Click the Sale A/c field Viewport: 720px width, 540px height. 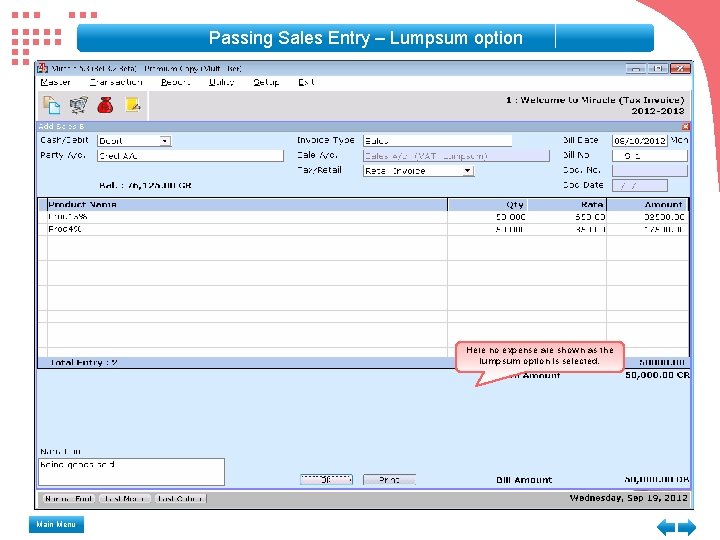pyautogui.click(x=456, y=156)
